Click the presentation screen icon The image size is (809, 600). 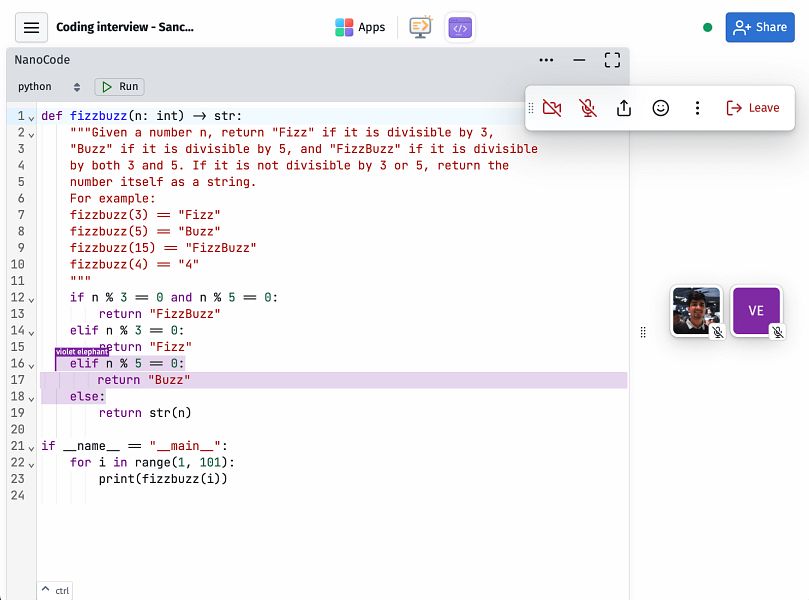point(420,27)
